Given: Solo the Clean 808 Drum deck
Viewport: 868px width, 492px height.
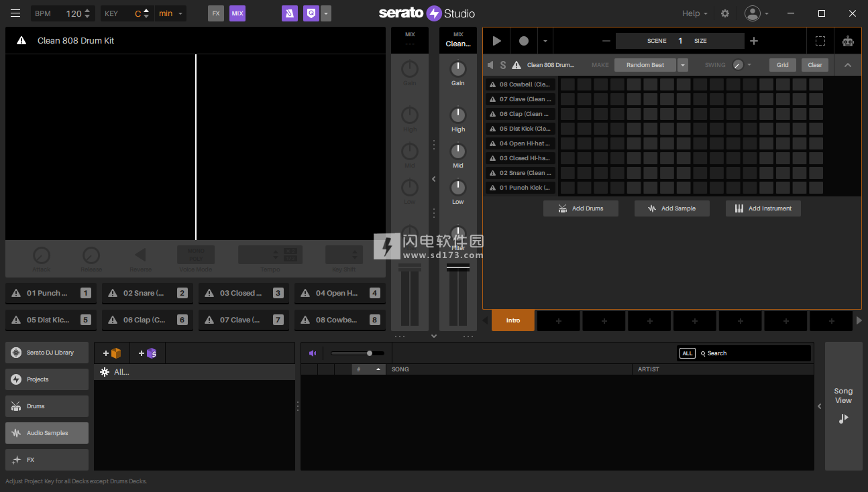Looking at the screenshot, I should tap(503, 65).
